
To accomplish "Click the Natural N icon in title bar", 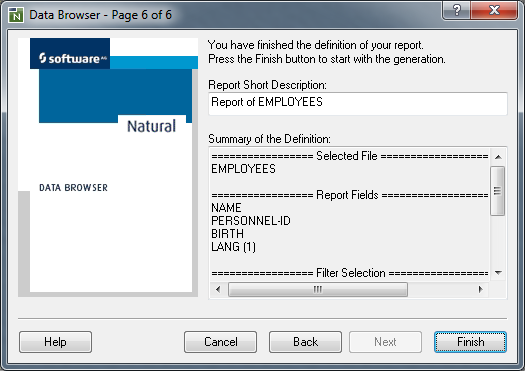I will [16, 15].
